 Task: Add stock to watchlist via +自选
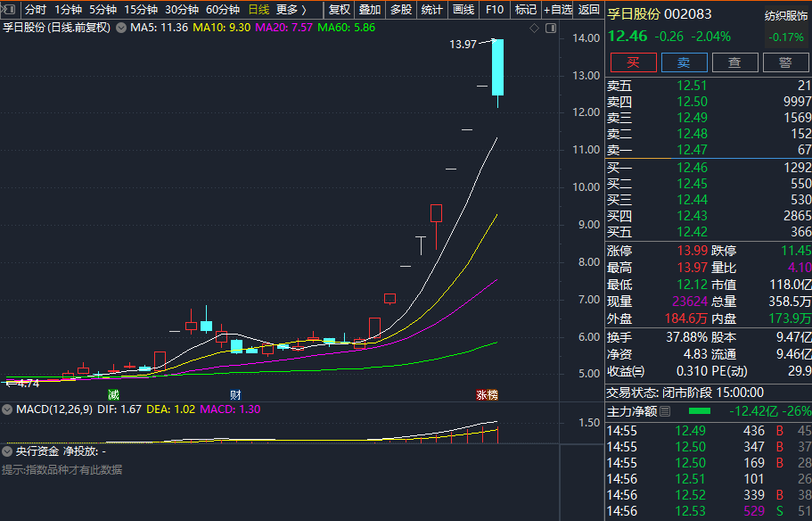click(x=559, y=10)
